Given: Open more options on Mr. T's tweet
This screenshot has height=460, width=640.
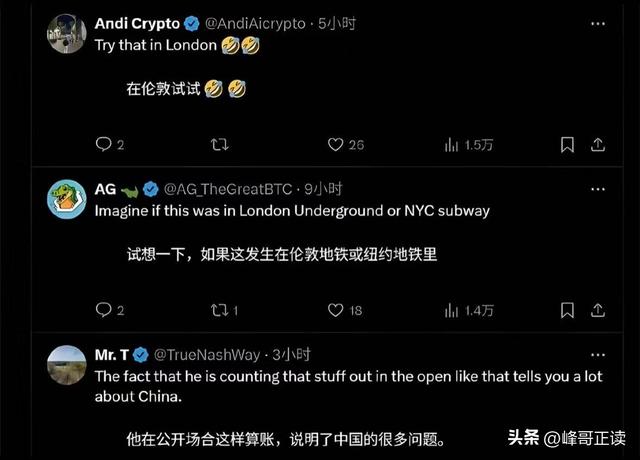Looking at the screenshot, I should [x=596, y=354].
